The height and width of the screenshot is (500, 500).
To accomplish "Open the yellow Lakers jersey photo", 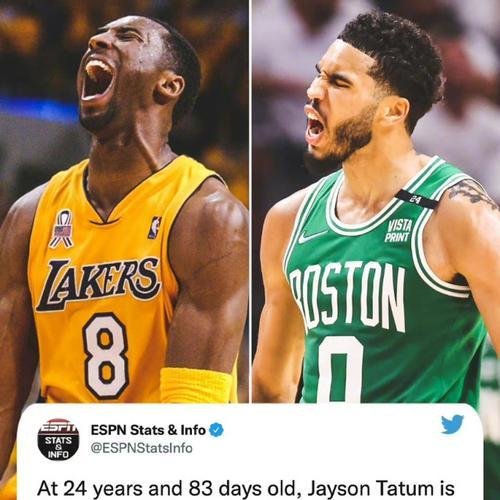I will [124, 201].
